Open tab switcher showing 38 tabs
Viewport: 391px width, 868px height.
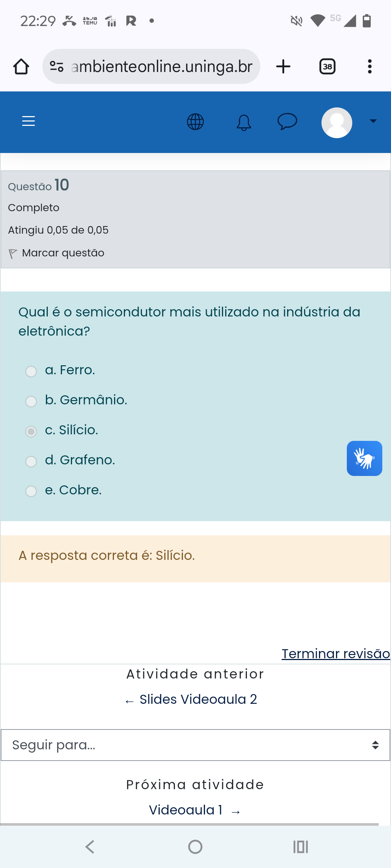click(327, 67)
